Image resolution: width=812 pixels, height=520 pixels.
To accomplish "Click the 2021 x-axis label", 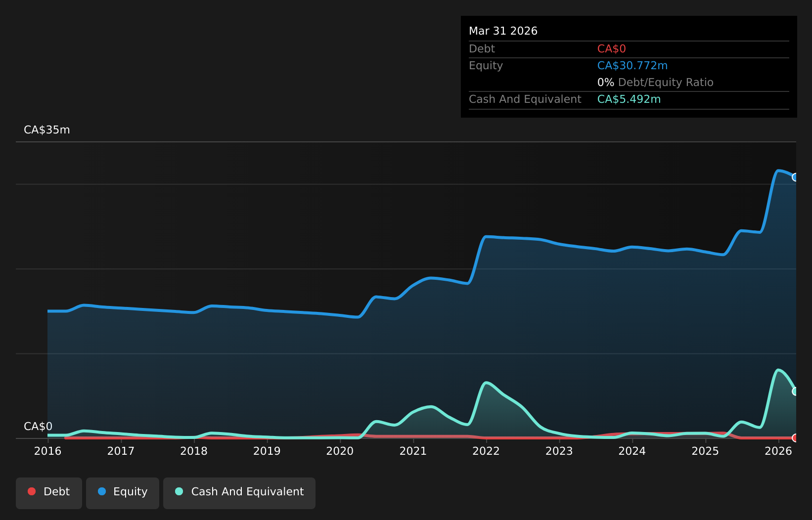I will tap(413, 451).
